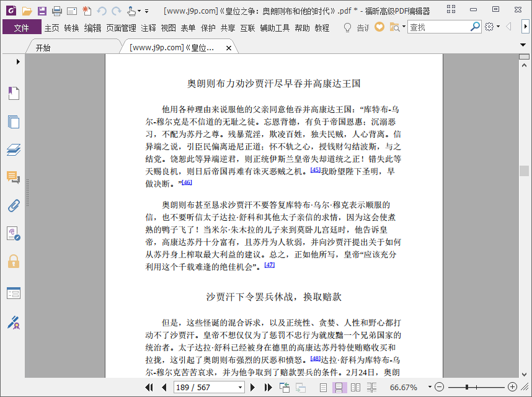The width and height of the screenshot is (532, 397).
Task: Switch to the 转换 ribbon tab
Action: [x=71, y=28]
